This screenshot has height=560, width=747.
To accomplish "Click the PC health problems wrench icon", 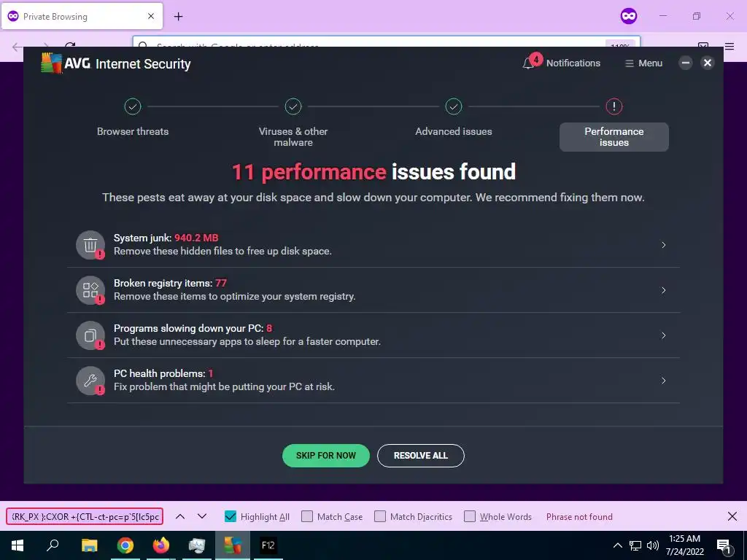I will coord(90,381).
